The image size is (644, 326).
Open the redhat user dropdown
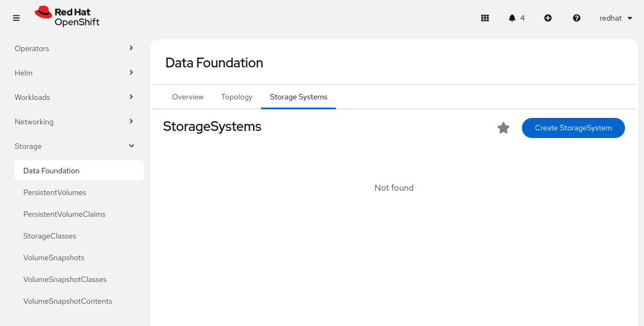[x=616, y=18]
